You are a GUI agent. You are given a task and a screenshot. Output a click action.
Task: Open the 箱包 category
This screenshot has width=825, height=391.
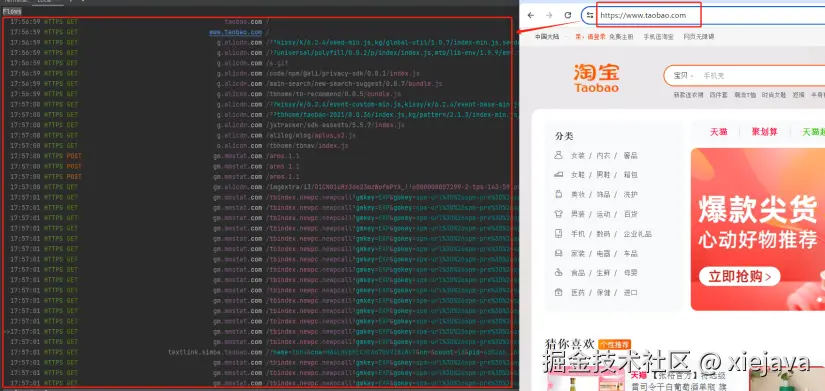630,175
